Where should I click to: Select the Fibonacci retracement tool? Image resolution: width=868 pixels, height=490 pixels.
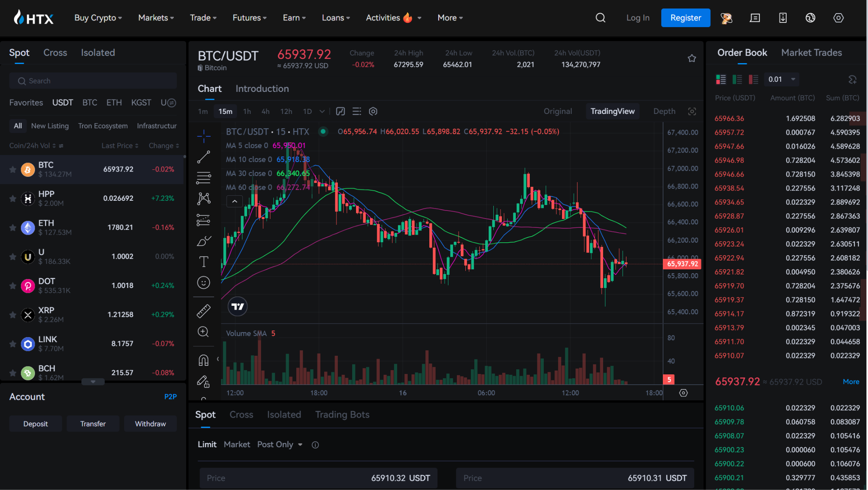pos(203,178)
